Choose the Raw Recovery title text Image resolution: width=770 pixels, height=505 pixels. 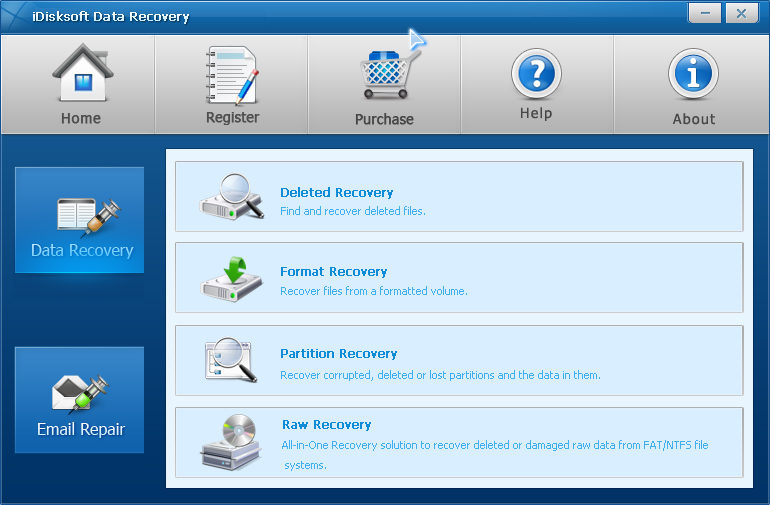tap(327, 424)
